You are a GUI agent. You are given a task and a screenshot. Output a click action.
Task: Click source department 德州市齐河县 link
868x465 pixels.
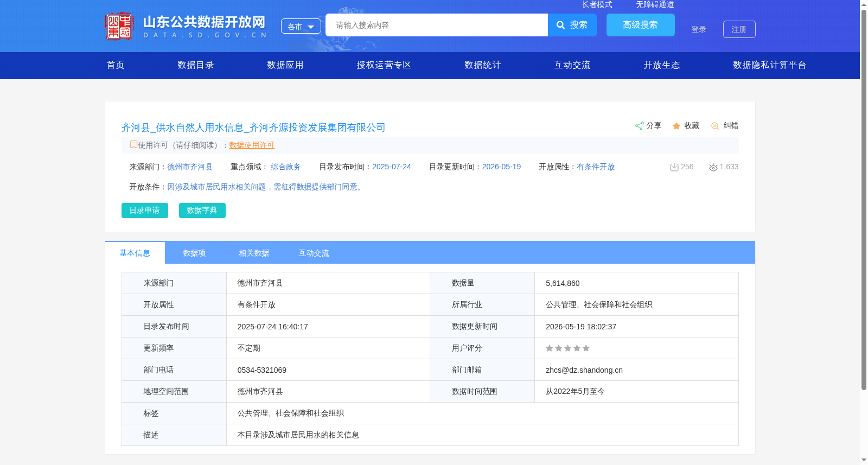coord(190,167)
